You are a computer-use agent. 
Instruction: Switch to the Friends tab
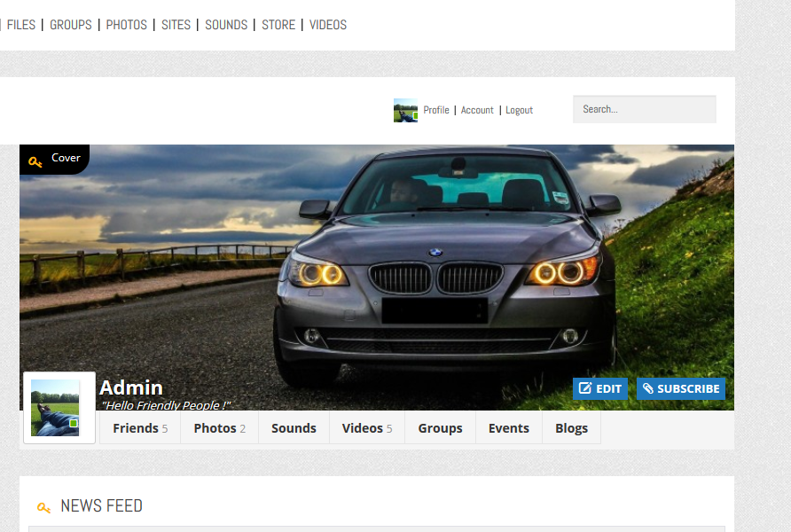140,427
